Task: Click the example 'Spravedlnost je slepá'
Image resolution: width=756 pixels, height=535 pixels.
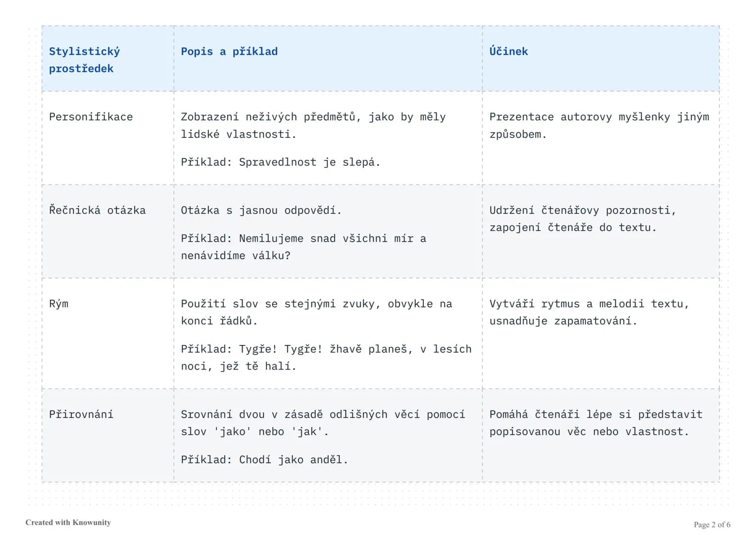Action: pos(309,162)
